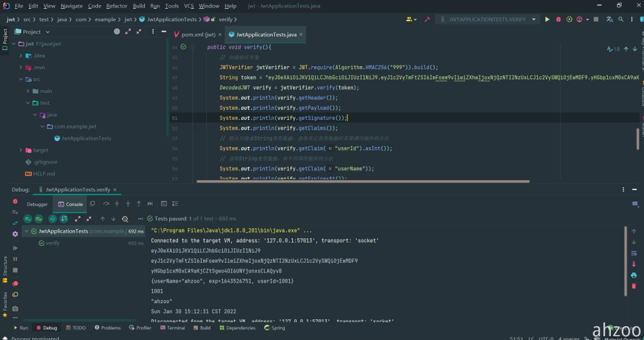Toggle Show Passed tests filter
Image resolution: width=644 pixels, height=340 pixels.
pyautogui.click(x=28, y=219)
